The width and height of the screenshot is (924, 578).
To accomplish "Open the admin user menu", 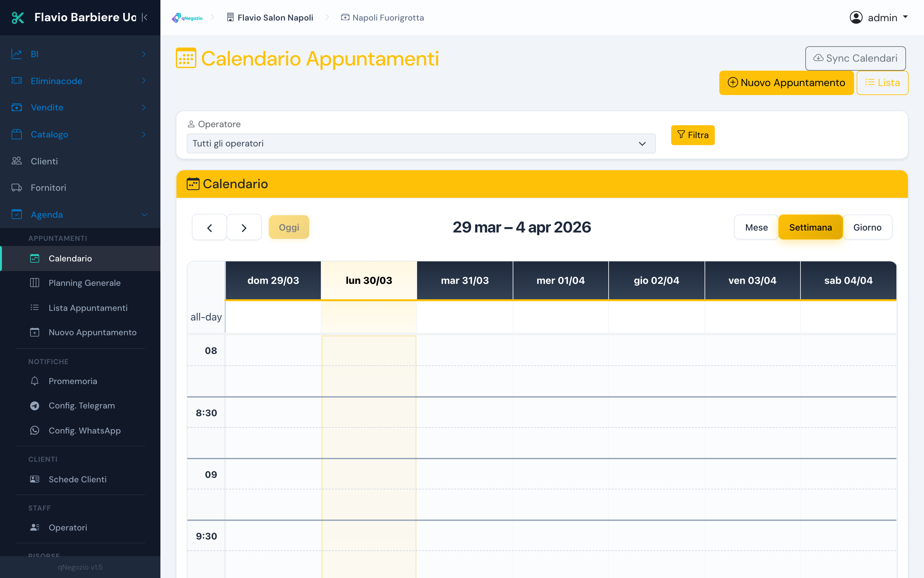I will click(x=878, y=18).
